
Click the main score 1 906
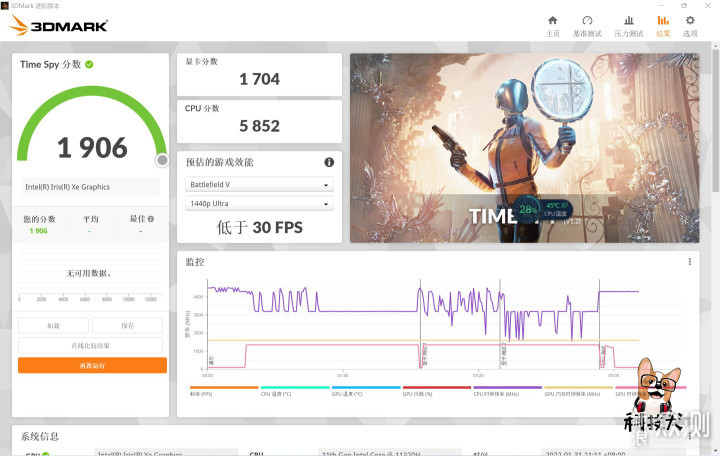coord(92,147)
